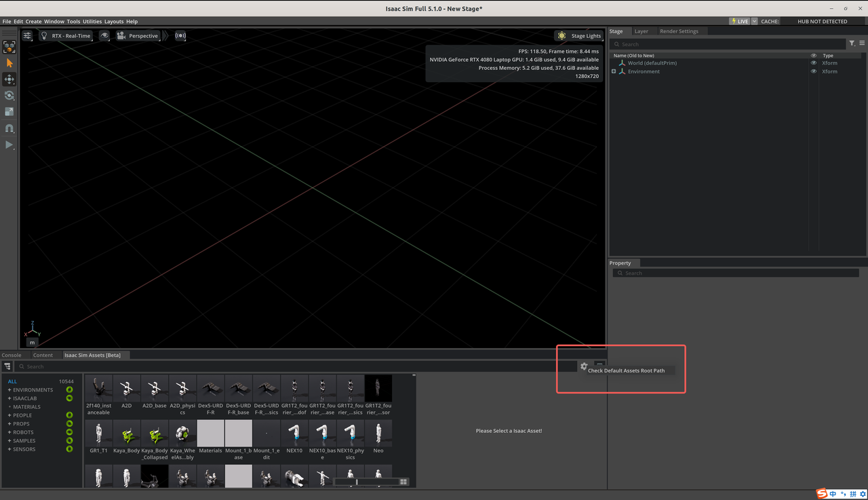The height and width of the screenshot is (500, 868).
Task: Select the Property panel tab
Action: coord(620,263)
